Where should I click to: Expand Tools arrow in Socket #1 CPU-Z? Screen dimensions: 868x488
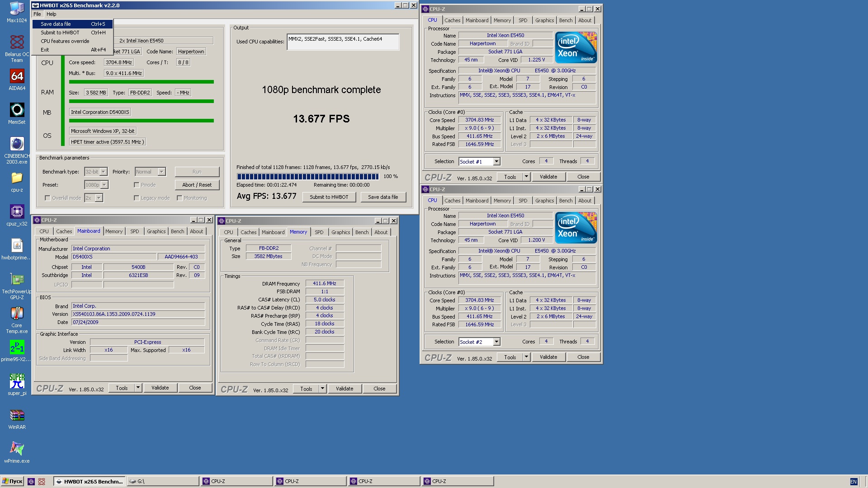[526, 177]
